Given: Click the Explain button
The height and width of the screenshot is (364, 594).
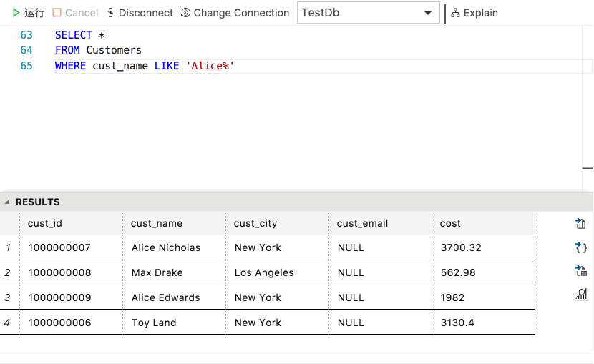Looking at the screenshot, I should coord(474,13).
